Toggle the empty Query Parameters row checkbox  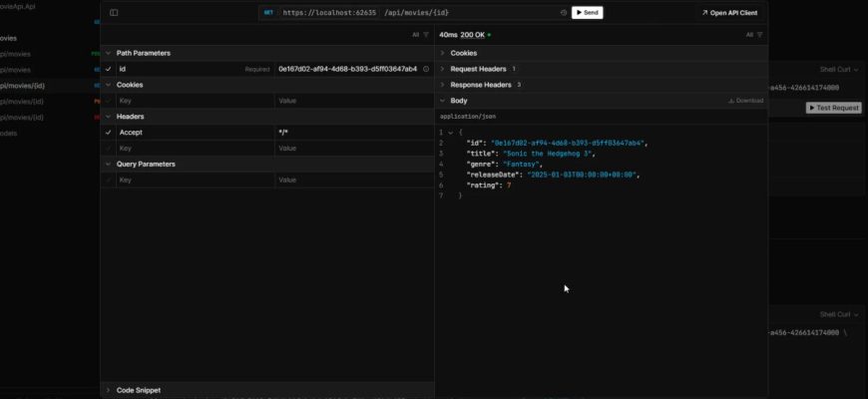coord(108,181)
